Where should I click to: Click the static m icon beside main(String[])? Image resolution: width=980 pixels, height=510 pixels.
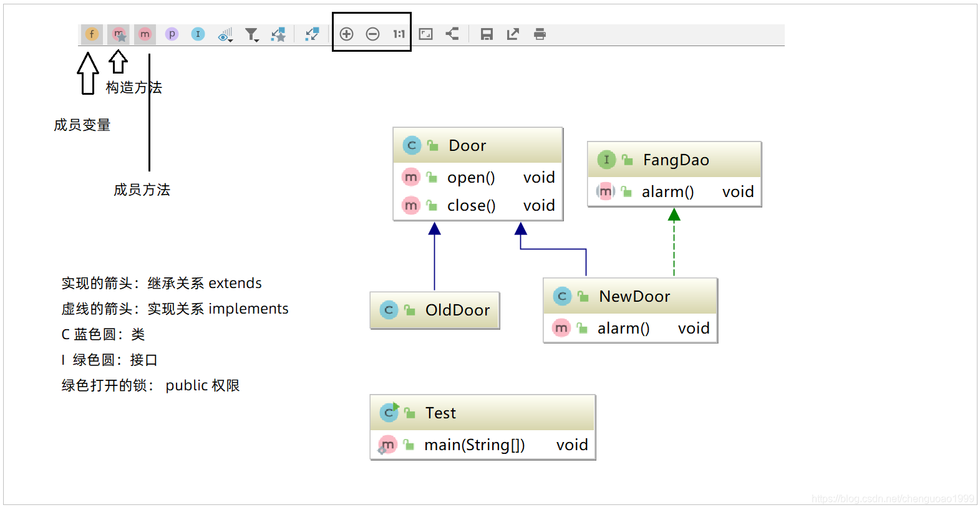387,445
